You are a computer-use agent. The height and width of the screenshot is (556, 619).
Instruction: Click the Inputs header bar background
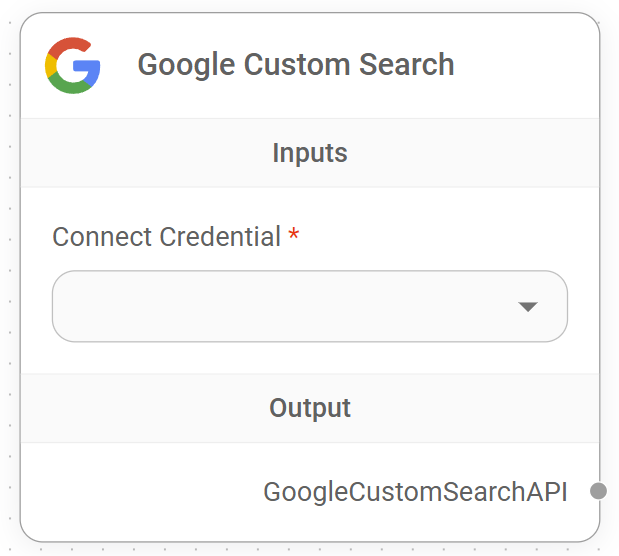(120, 153)
